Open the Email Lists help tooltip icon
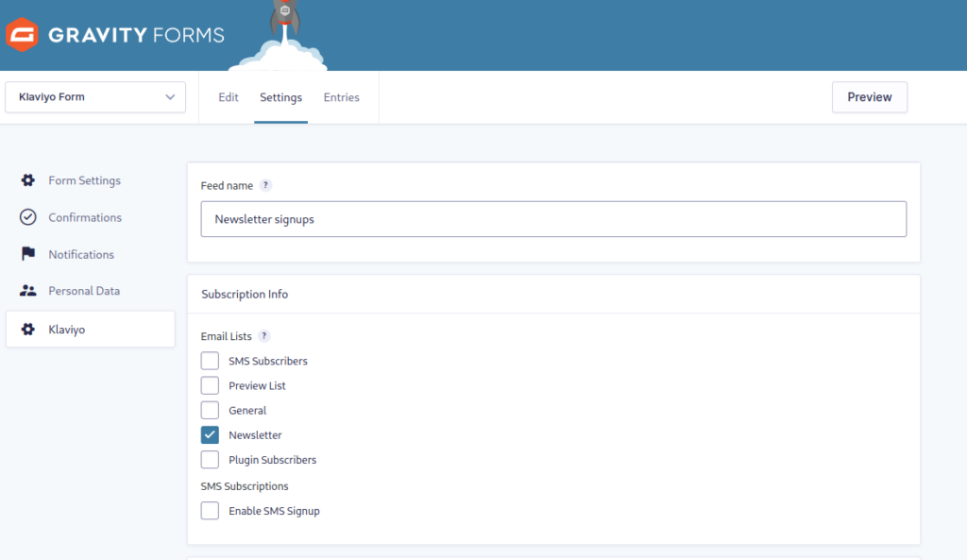The width and height of the screenshot is (967, 560). point(264,336)
